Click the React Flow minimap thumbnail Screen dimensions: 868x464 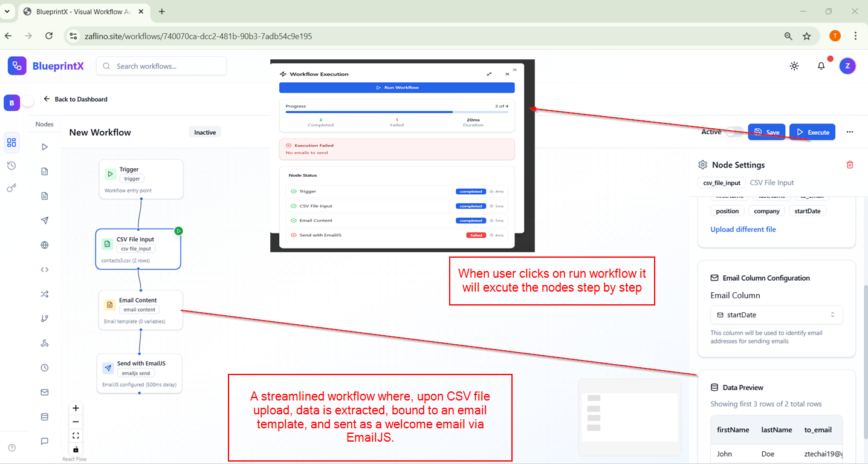coord(629,417)
